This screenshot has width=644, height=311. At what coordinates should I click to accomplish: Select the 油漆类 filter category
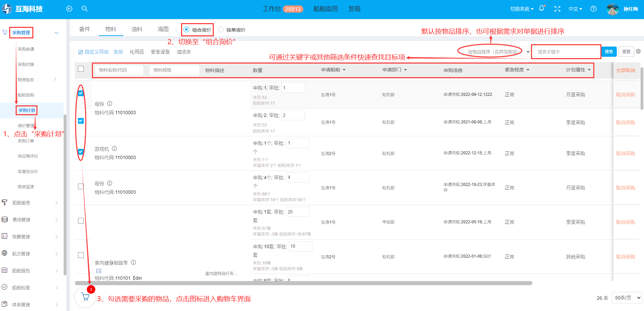coord(184,52)
